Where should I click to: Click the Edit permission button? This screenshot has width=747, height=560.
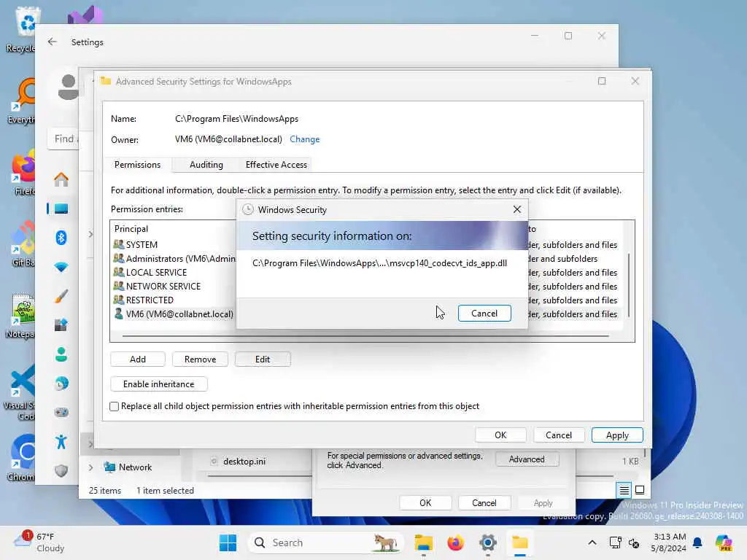coord(263,359)
